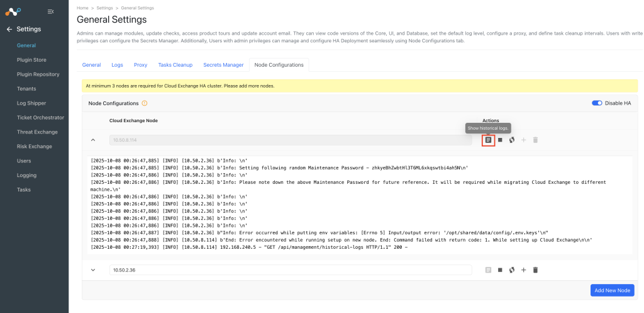Expand the 10.50.2.36 node row
Screen dimensions: 644x313
[x=93, y=270]
